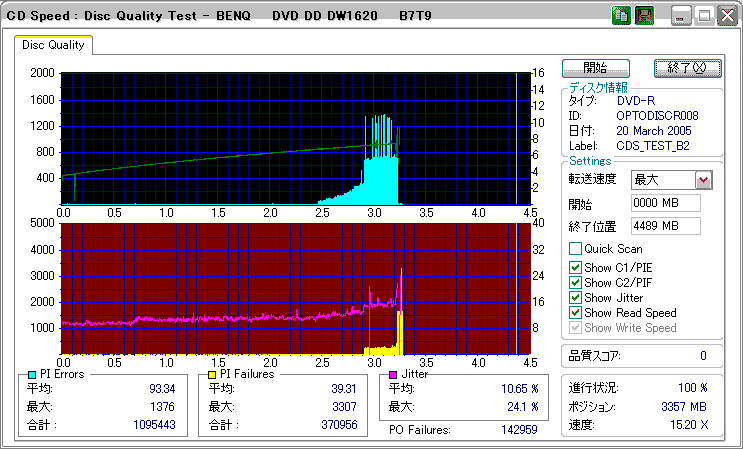
Task: Toggle Show Read Speed checkbox
Action: click(x=575, y=313)
